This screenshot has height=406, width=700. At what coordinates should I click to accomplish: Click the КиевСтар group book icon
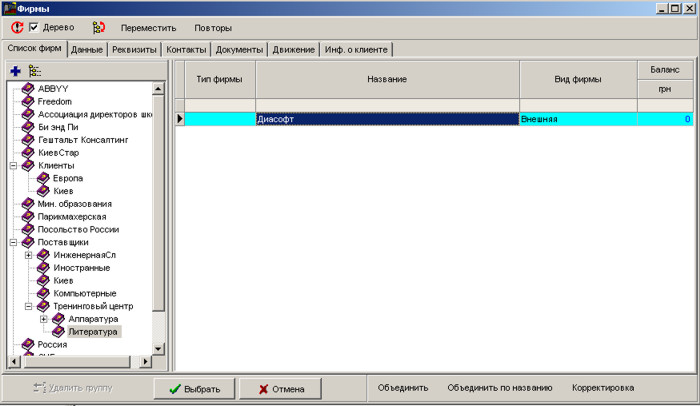tap(28, 152)
